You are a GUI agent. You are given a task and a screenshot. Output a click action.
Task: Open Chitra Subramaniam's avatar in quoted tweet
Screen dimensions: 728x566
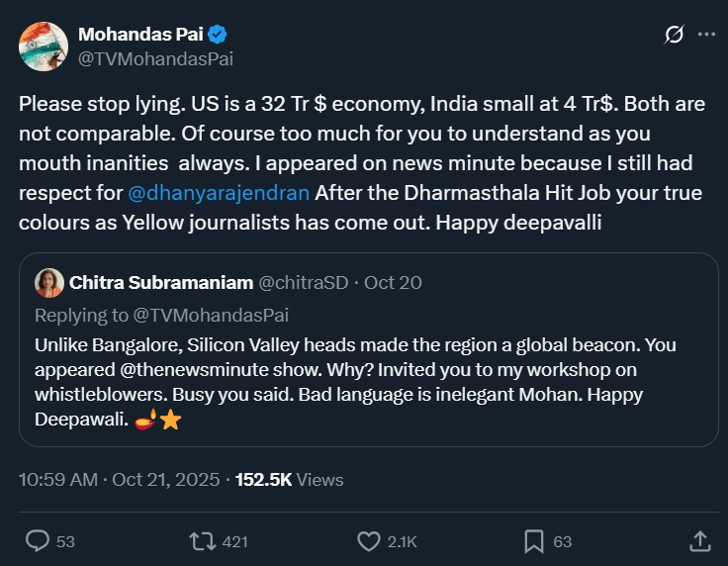(x=48, y=283)
